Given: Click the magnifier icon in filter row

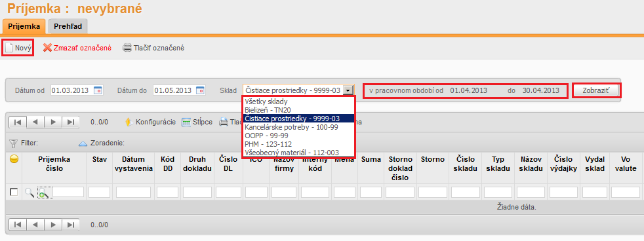Looking at the screenshot, I should click(x=29, y=193).
